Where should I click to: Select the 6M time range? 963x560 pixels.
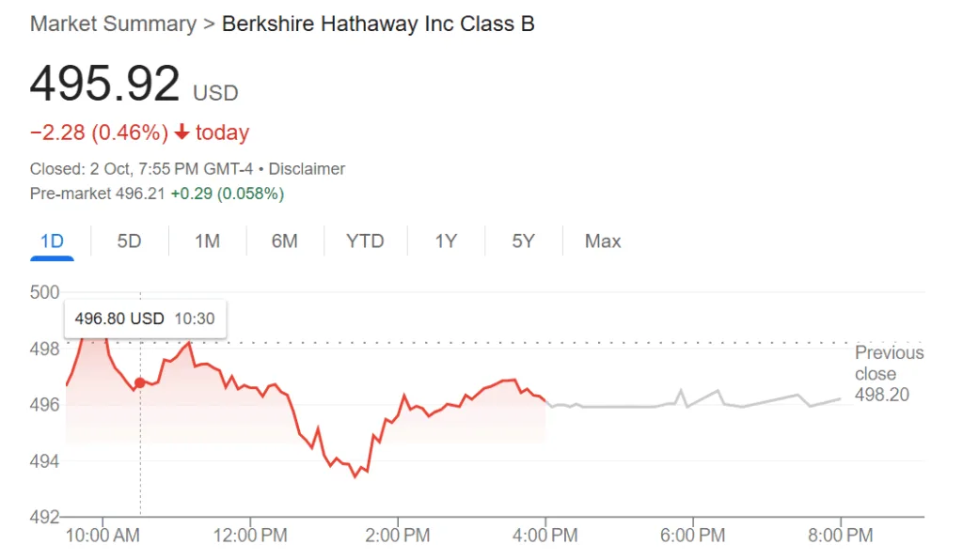tap(284, 241)
